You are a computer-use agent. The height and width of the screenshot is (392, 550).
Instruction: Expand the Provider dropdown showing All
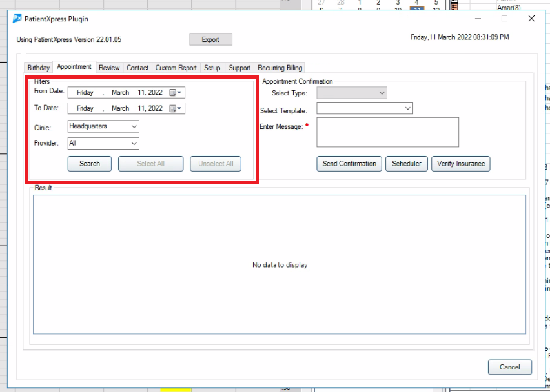[134, 144]
